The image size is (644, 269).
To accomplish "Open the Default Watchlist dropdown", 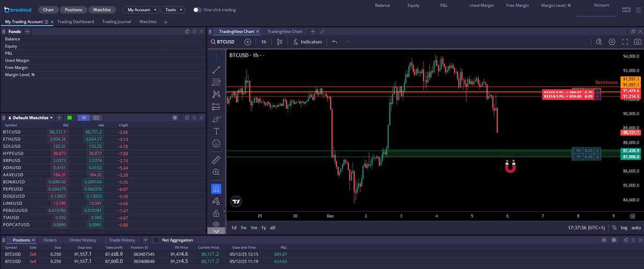I will coord(31,117).
